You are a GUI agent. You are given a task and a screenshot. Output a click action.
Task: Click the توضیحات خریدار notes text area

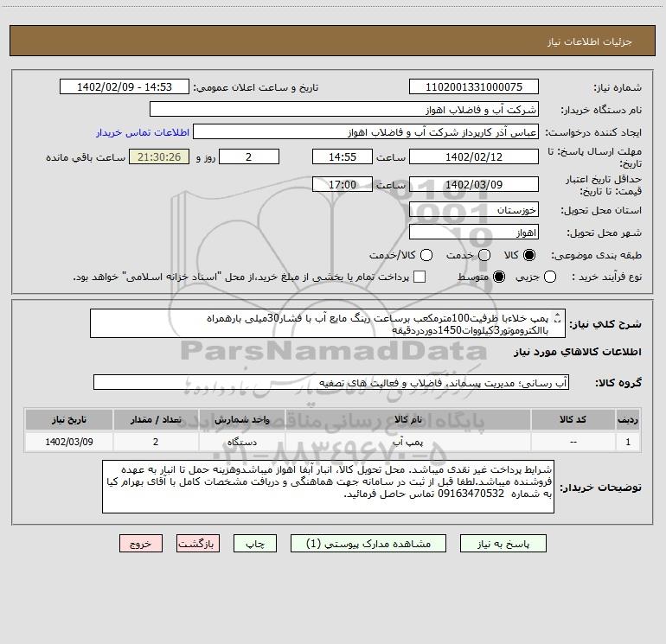[x=328, y=487]
